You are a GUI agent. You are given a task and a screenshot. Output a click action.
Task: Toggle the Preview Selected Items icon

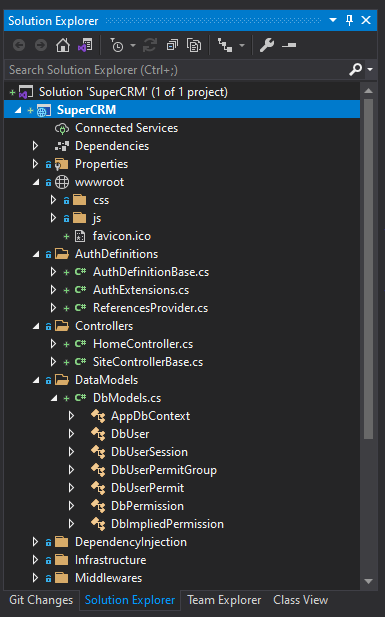click(289, 45)
